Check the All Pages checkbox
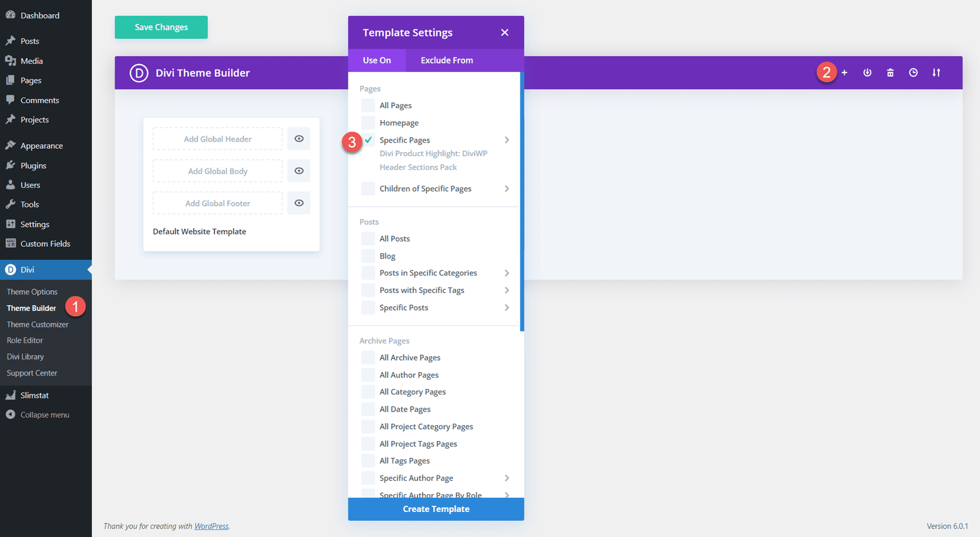This screenshot has height=537, width=980. tap(368, 105)
